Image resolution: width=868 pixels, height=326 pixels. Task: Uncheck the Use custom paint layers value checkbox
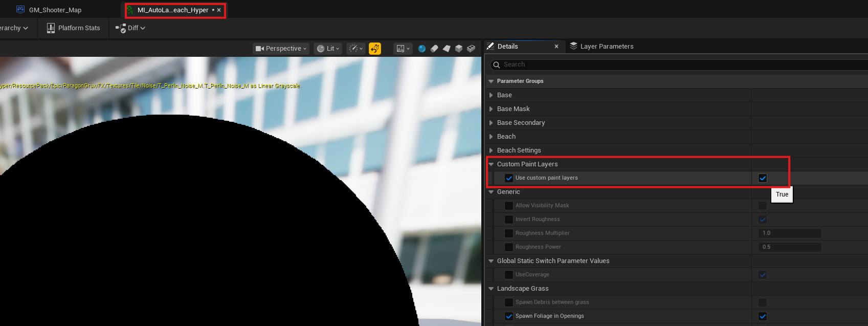click(763, 178)
